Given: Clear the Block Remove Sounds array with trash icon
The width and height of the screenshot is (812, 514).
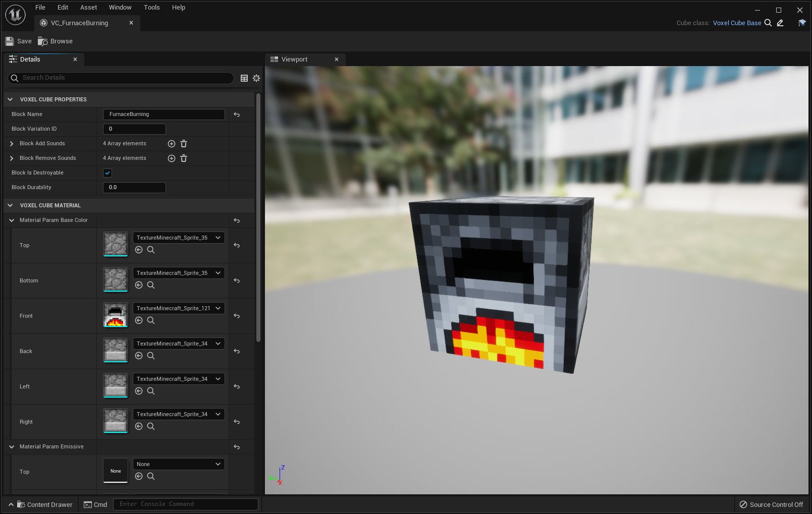Looking at the screenshot, I should [x=184, y=158].
